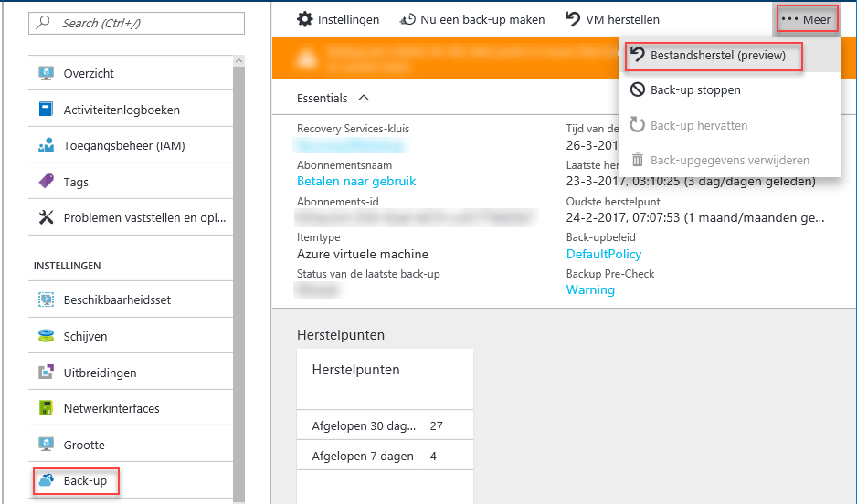Image resolution: width=857 pixels, height=504 pixels.
Task: Click the Overzicht monitor icon
Action: [x=46, y=73]
